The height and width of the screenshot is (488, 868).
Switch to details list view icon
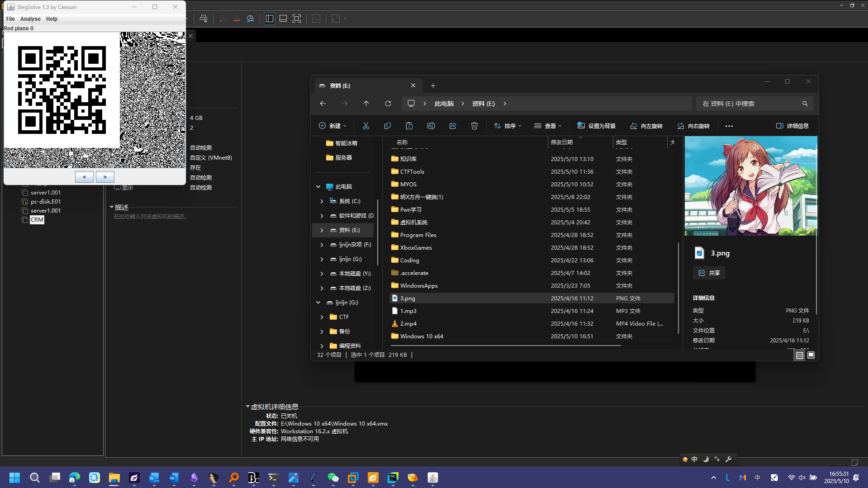point(800,355)
